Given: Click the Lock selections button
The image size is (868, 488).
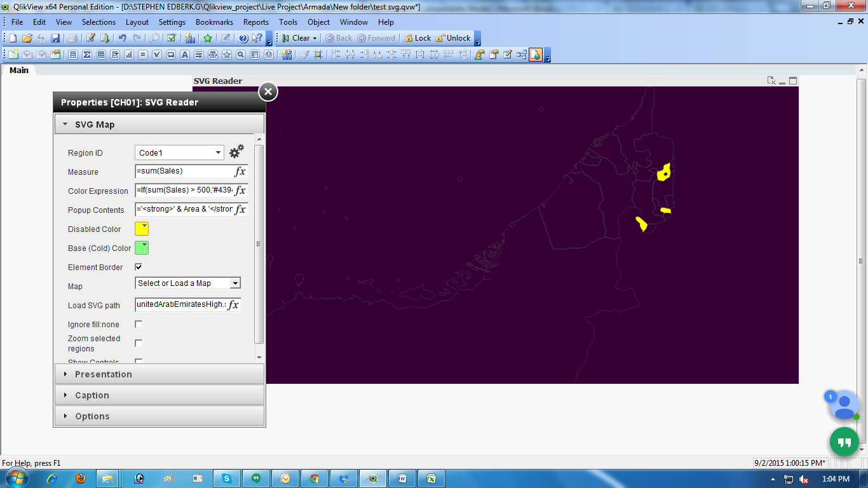Looking at the screenshot, I should [x=417, y=38].
